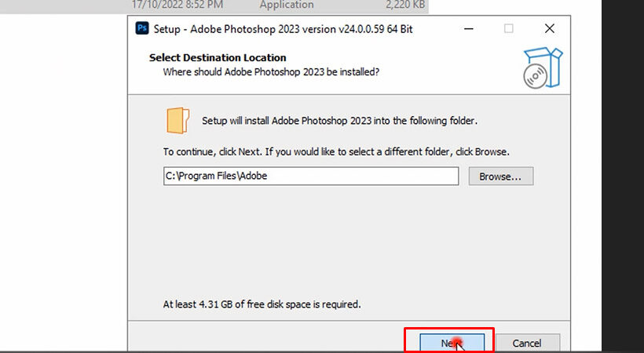644x353 pixels.
Task: Click the 'To continue, click Next' instruction
Action: pos(337,151)
